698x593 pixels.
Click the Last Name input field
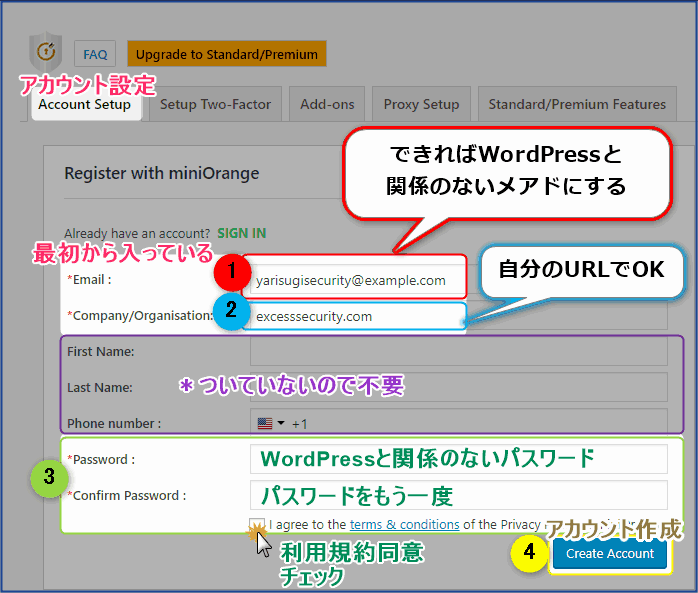click(x=459, y=387)
